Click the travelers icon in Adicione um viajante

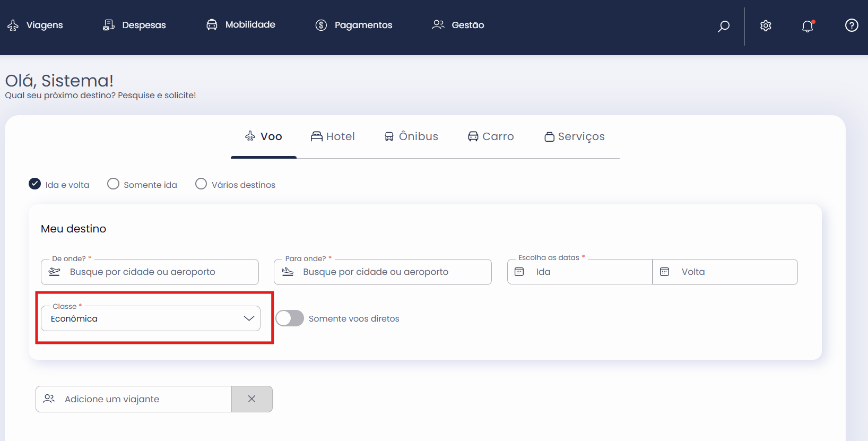(x=49, y=399)
